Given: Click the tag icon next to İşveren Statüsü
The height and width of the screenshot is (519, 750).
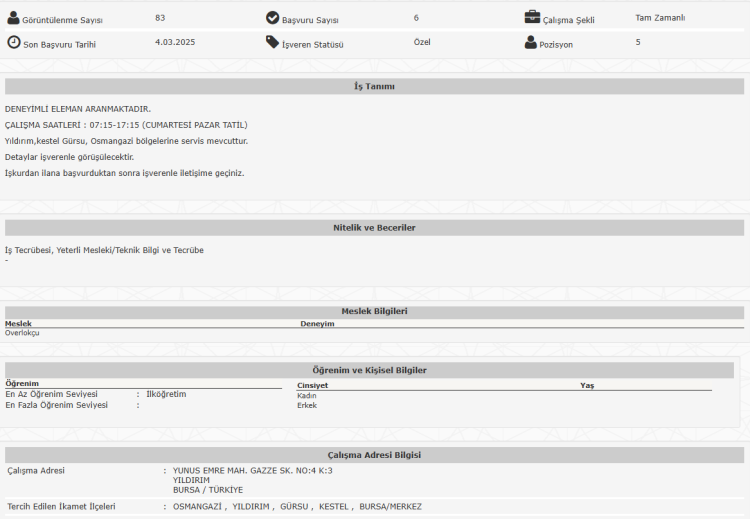Looking at the screenshot, I should [273, 42].
